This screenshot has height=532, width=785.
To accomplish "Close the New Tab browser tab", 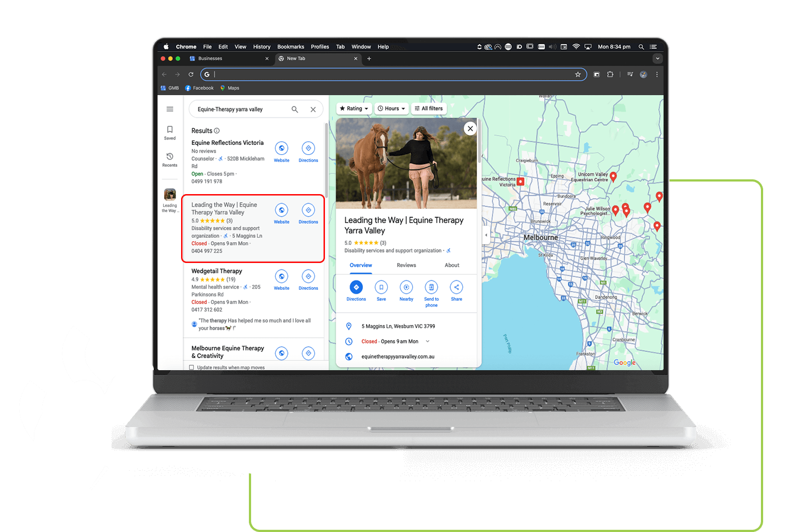I will (x=356, y=59).
